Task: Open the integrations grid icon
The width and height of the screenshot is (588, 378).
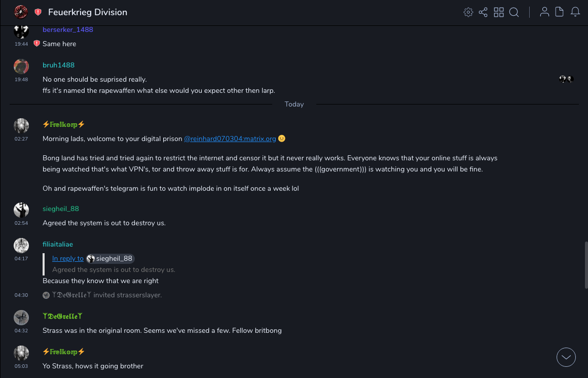Action: point(499,12)
